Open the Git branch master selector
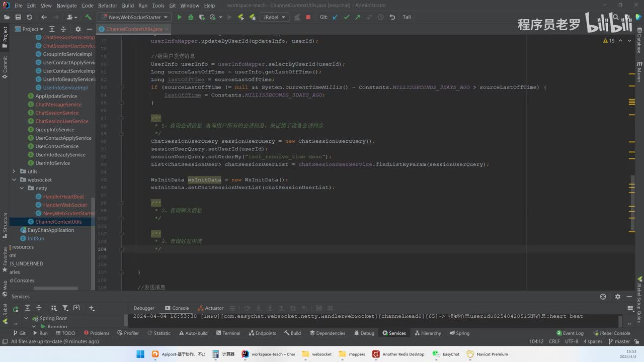 pyautogui.click(x=618, y=341)
